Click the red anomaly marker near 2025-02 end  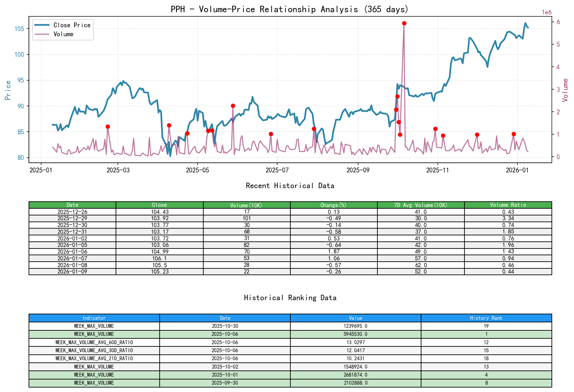108,126
